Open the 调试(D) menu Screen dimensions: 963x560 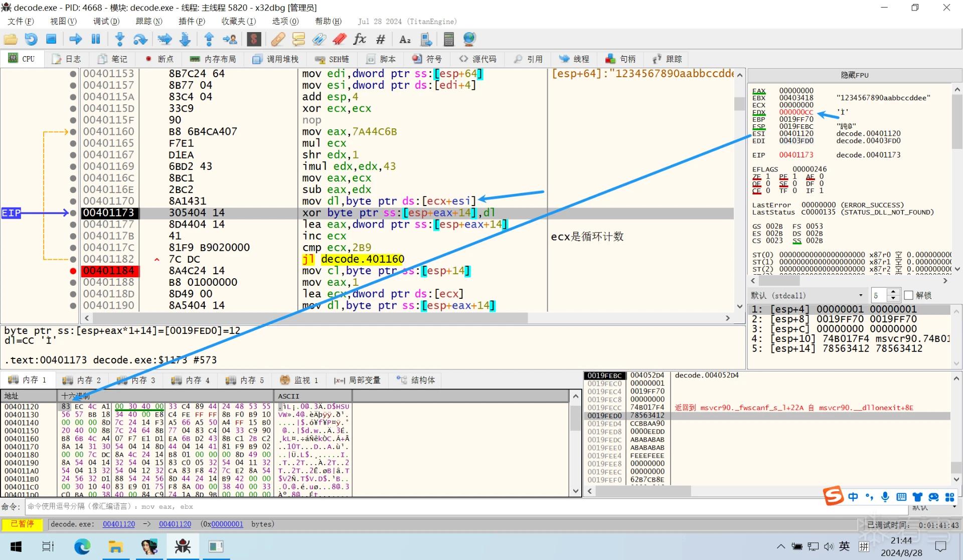106,21
